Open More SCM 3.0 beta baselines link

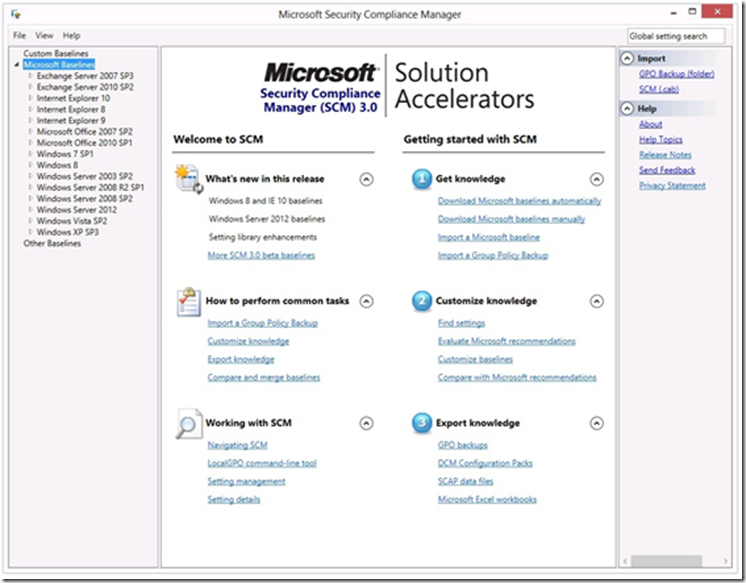[x=261, y=255]
